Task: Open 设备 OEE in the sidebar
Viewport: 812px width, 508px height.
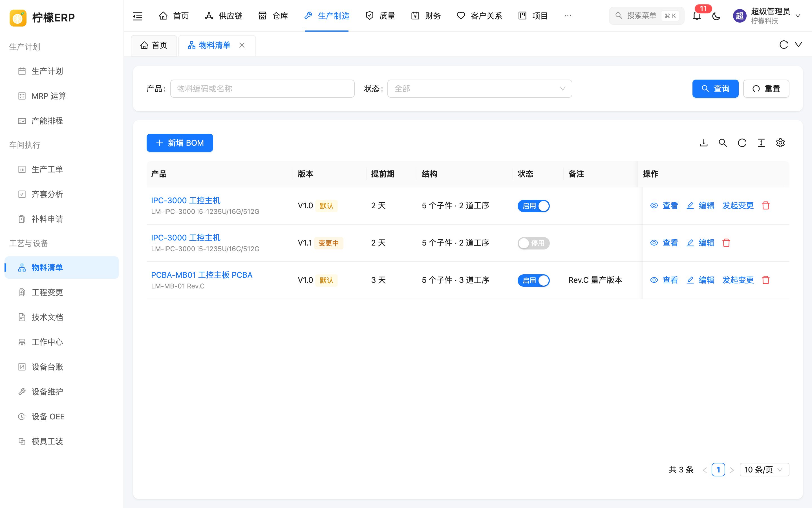Action: pyautogui.click(x=62, y=417)
